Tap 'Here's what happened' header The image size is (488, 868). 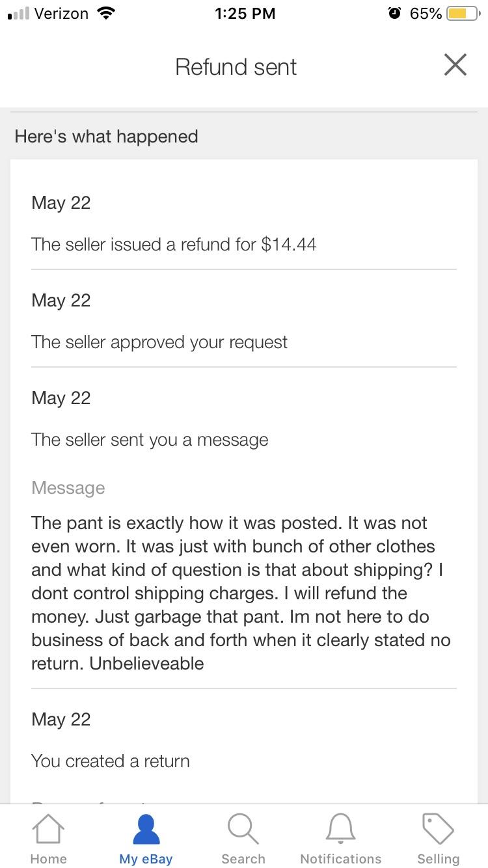106,136
